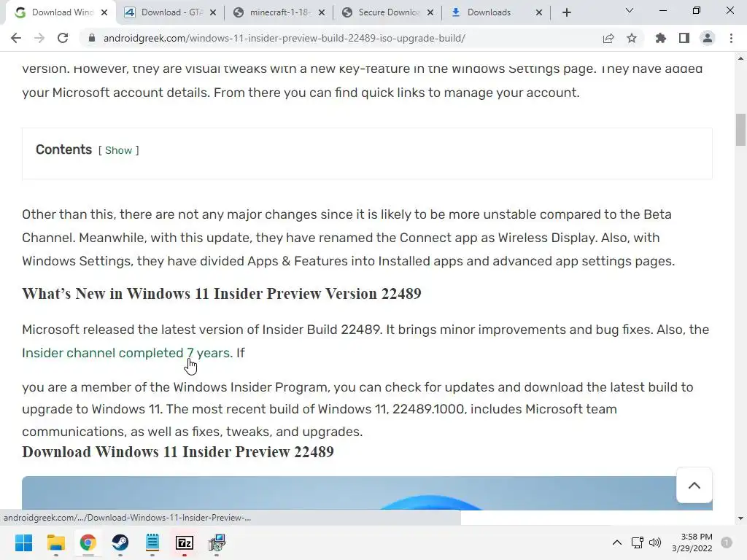Open the Notepad taskbar icon

point(152,542)
